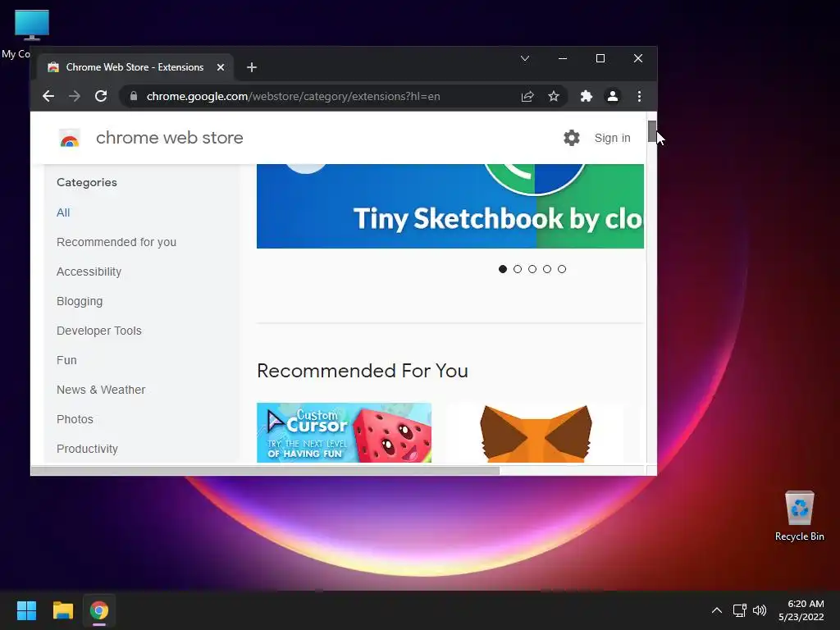Open the Accessibility category
840x630 pixels.
89,272
